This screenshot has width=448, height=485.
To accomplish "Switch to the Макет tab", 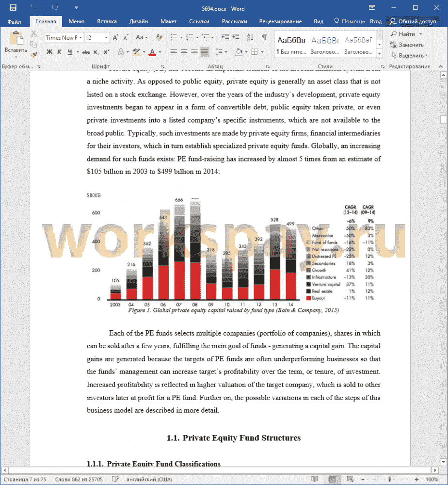I will click(169, 21).
